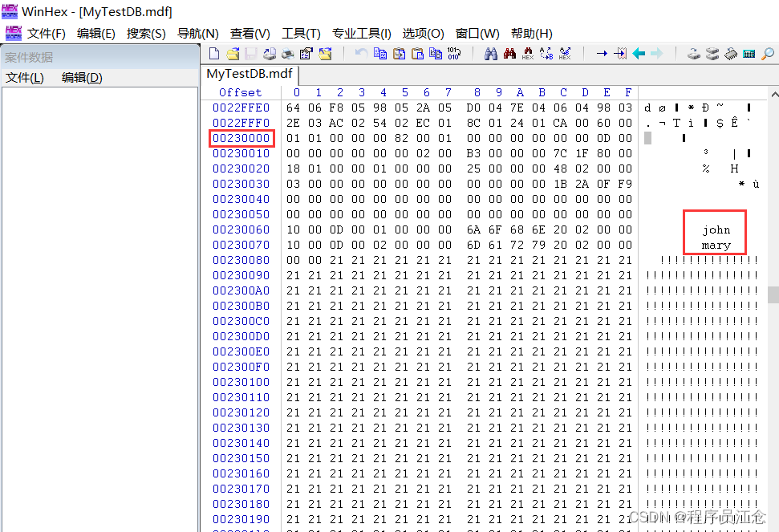Click hex byte B3 in row 00230010
The width and height of the screenshot is (779, 532).
tap(473, 153)
